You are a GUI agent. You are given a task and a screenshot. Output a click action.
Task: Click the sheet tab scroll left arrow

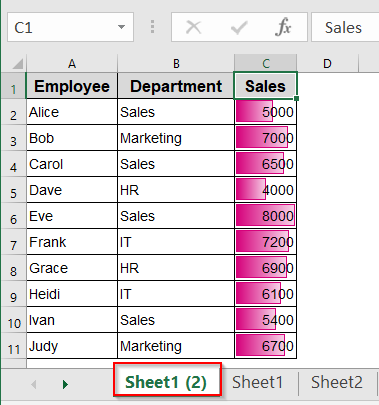click(x=34, y=384)
